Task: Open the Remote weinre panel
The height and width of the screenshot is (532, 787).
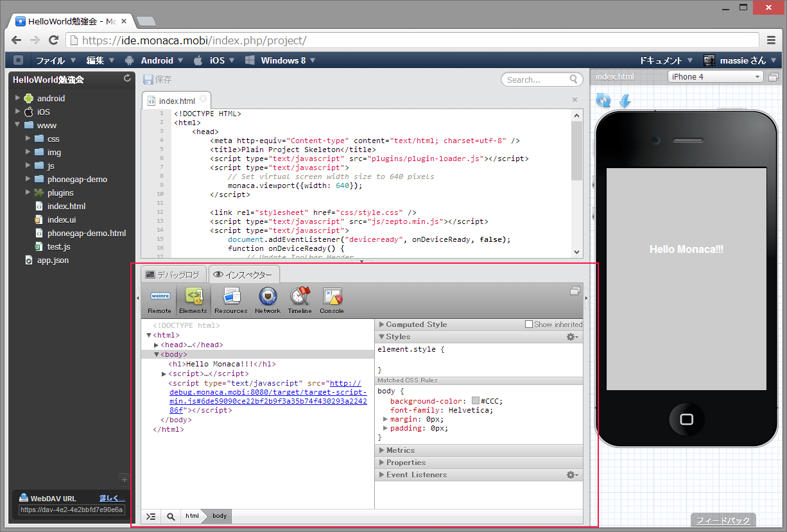Action: tap(160, 300)
